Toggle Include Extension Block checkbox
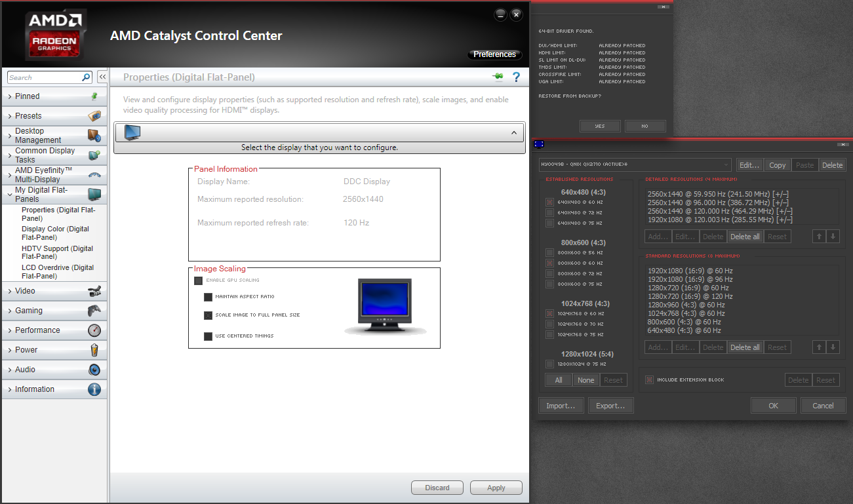This screenshot has height=504, width=853. pyautogui.click(x=649, y=379)
